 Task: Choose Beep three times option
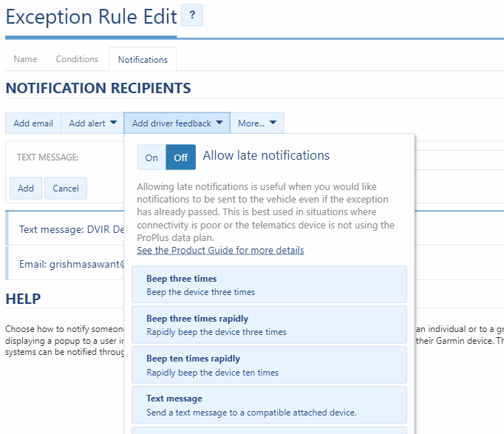click(269, 285)
